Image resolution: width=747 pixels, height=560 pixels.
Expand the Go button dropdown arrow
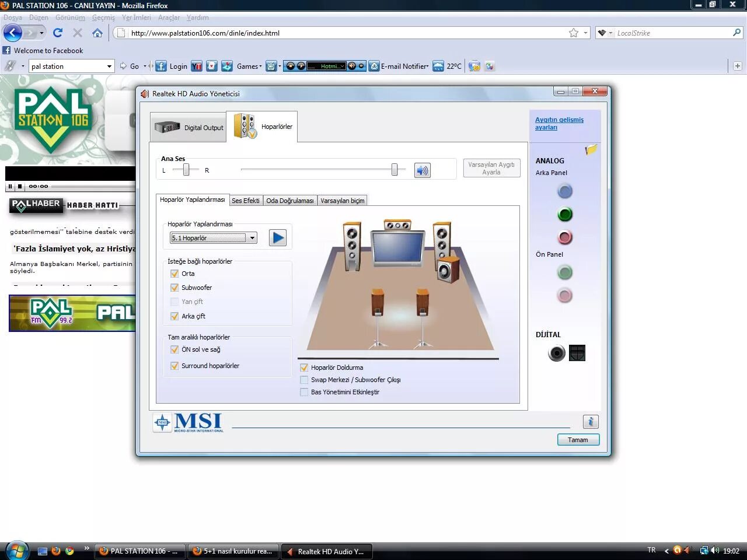(145, 66)
